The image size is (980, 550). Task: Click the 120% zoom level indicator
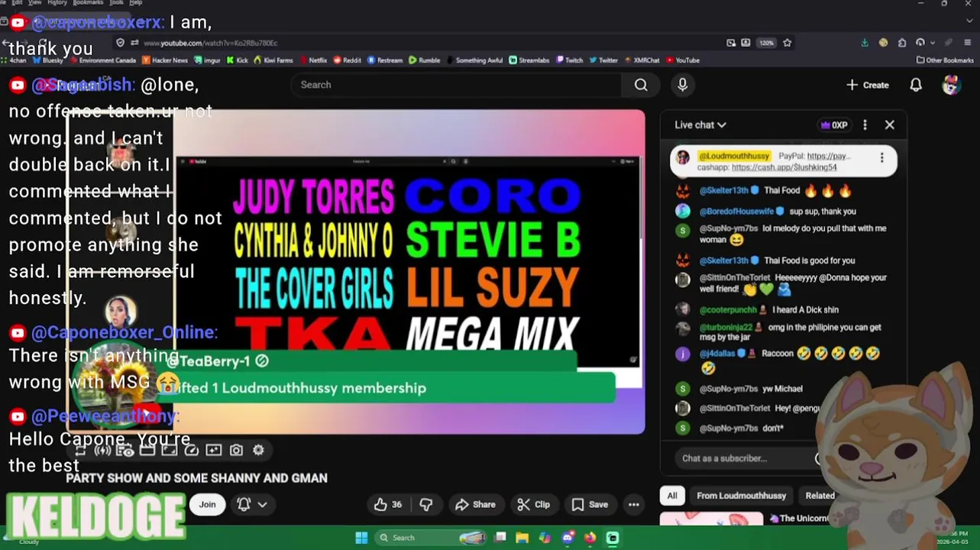(x=766, y=43)
